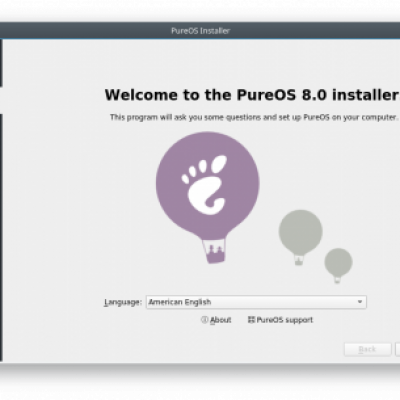
Task: Click the partially visible button next to Back
Action: pos(397,349)
